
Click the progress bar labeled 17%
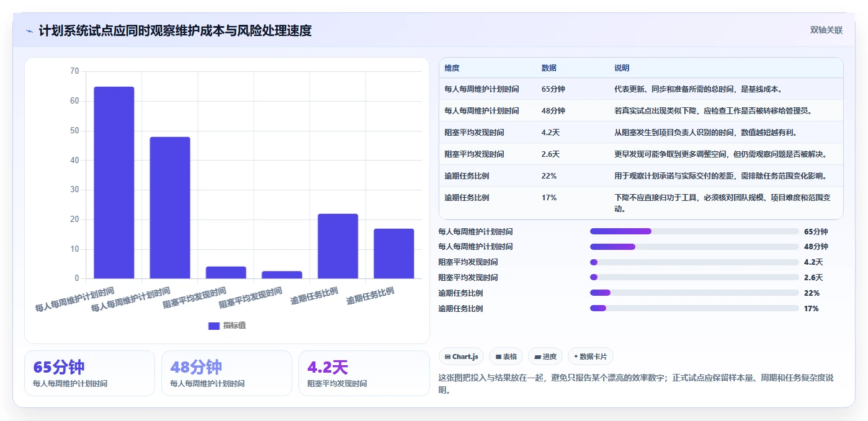[694, 308]
